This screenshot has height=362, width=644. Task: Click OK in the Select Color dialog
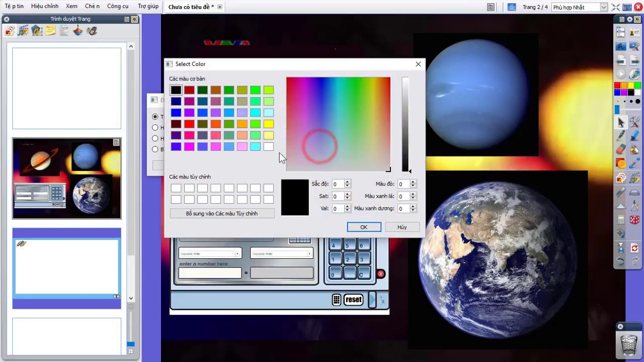click(364, 227)
